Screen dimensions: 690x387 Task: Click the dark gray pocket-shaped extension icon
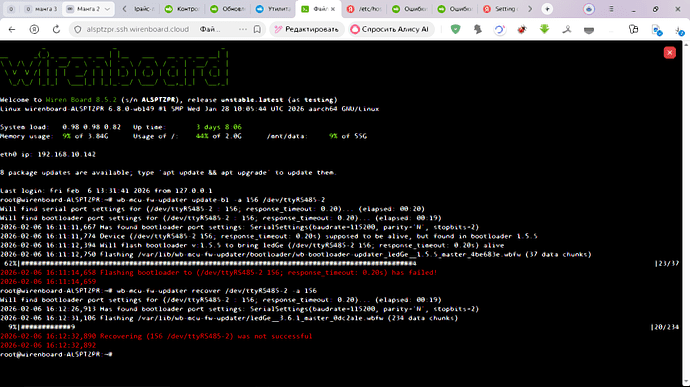pyautogui.click(x=589, y=30)
